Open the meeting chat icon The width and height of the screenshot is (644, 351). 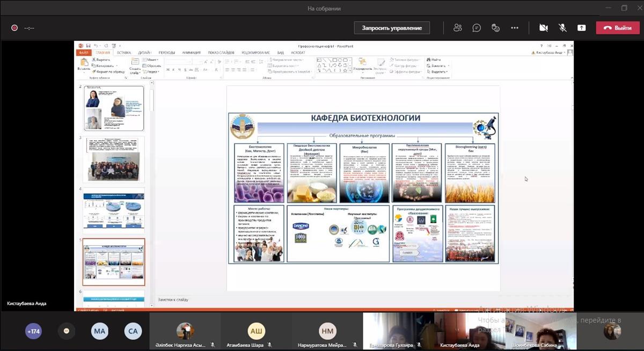pyautogui.click(x=477, y=28)
